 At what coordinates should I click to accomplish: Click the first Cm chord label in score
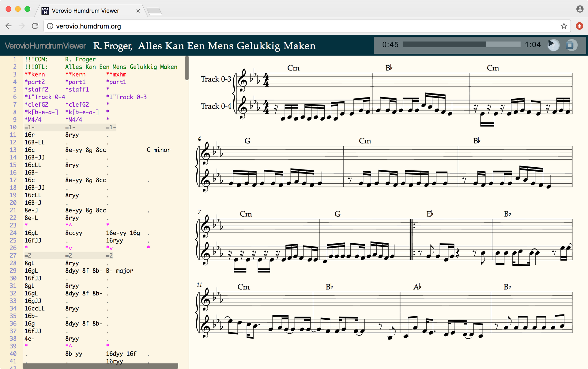293,68
